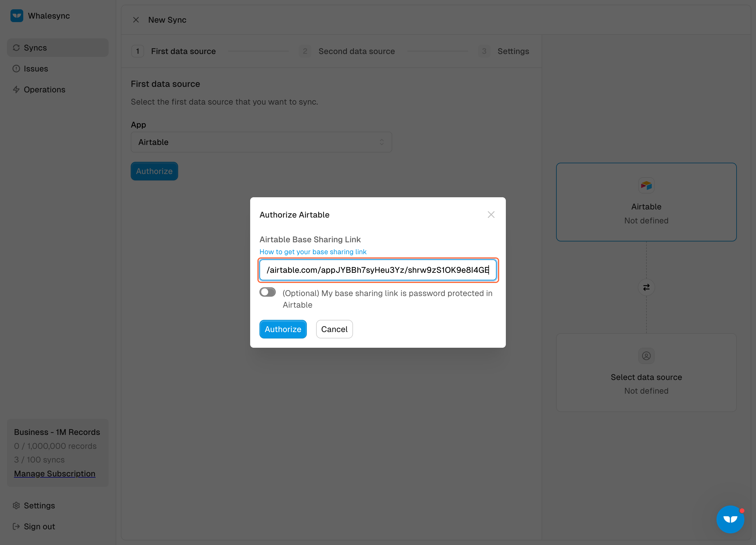The height and width of the screenshot is (545, 756).
Task: Click the sync direction arrows icon
Action: coord(646,287)
